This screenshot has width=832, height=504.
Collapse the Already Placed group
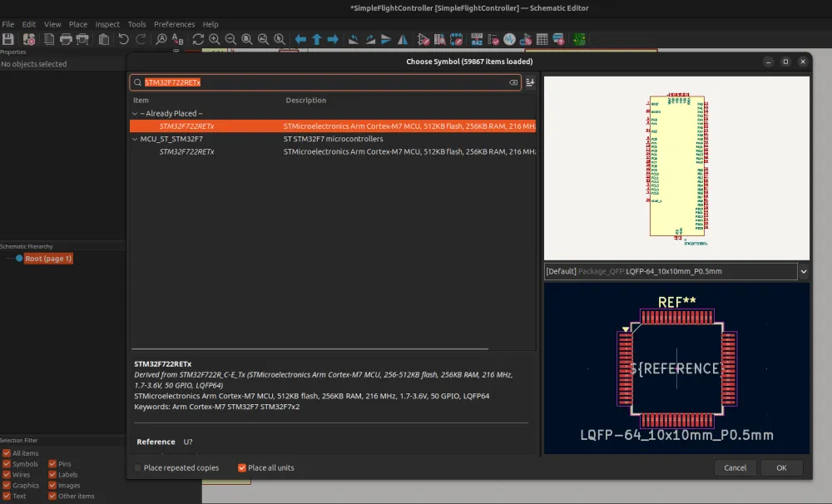coord(135,113)
